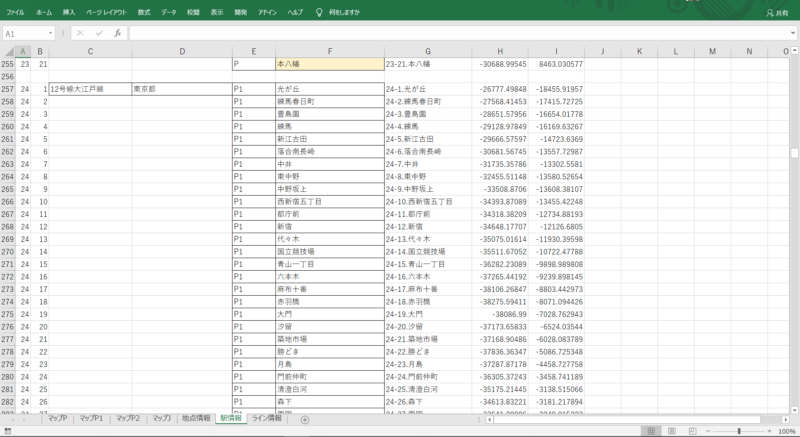800x437 pixels.
Task: Open the 開発 ribbon tab
Action: coord(241,12)
